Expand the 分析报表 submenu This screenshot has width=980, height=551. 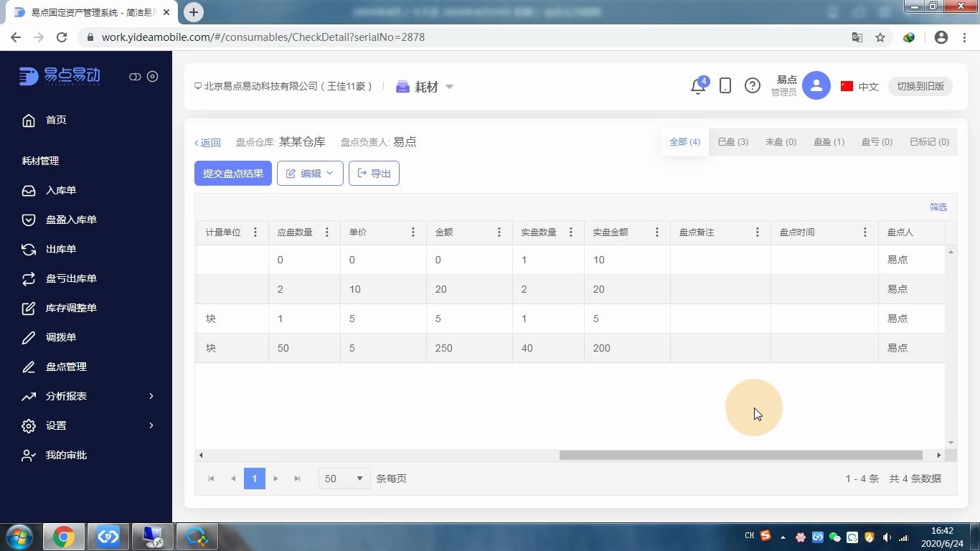click(88, 396)
